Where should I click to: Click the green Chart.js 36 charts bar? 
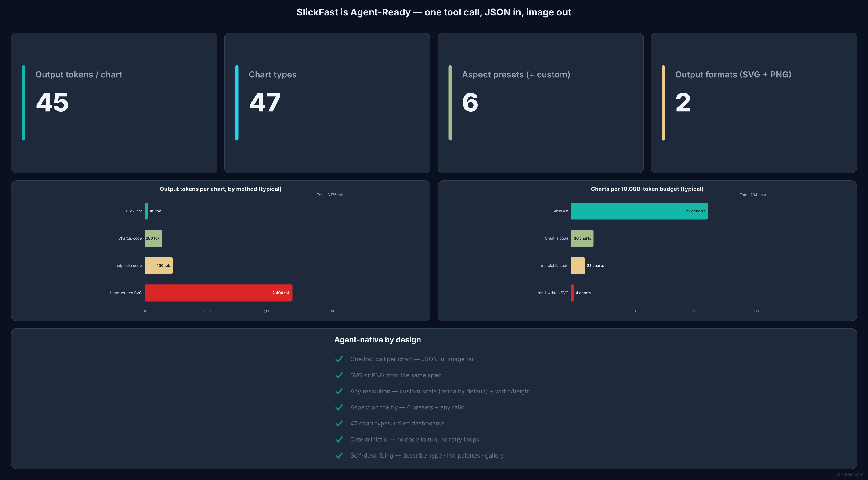coord(582,238)
